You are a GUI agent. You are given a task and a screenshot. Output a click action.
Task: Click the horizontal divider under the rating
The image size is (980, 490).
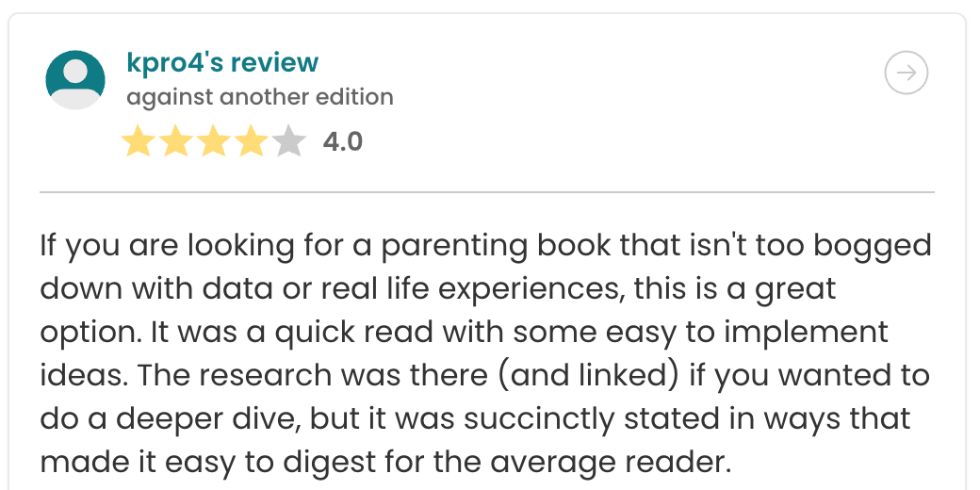point(486,192)
